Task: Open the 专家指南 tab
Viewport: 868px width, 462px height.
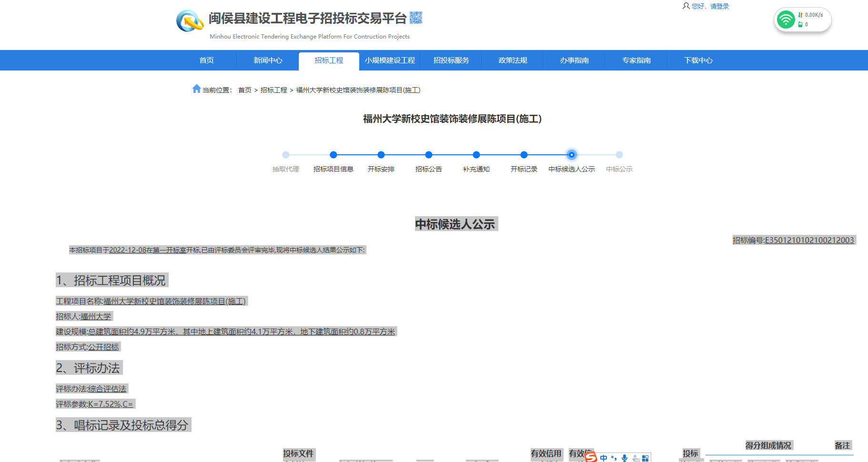Action: pos(636,60)
